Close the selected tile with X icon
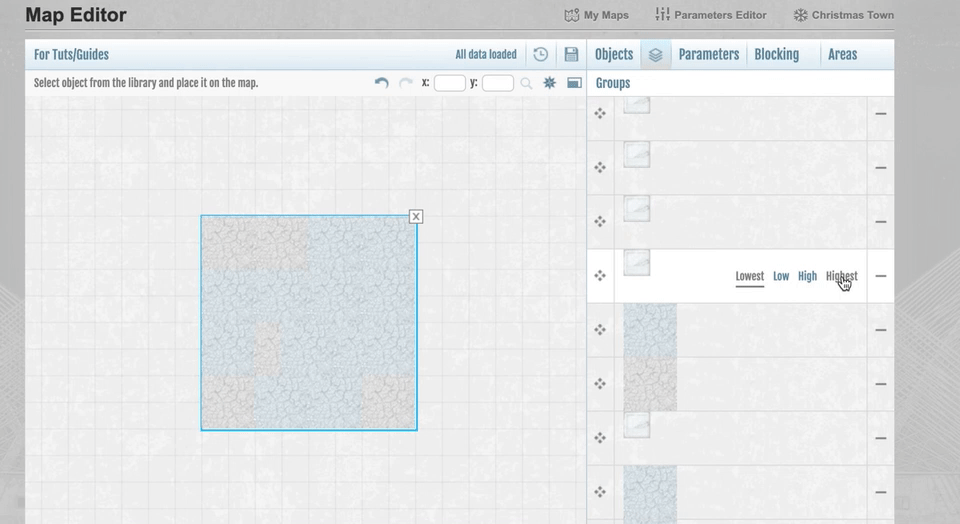Screen dimensions: 960x524 coord(416,217)
